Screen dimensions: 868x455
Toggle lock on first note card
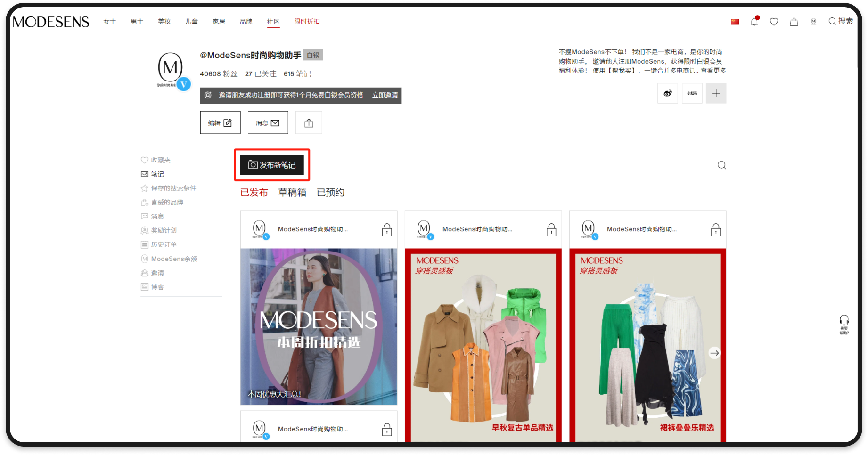pyautogui.click(x=387, y=230)
